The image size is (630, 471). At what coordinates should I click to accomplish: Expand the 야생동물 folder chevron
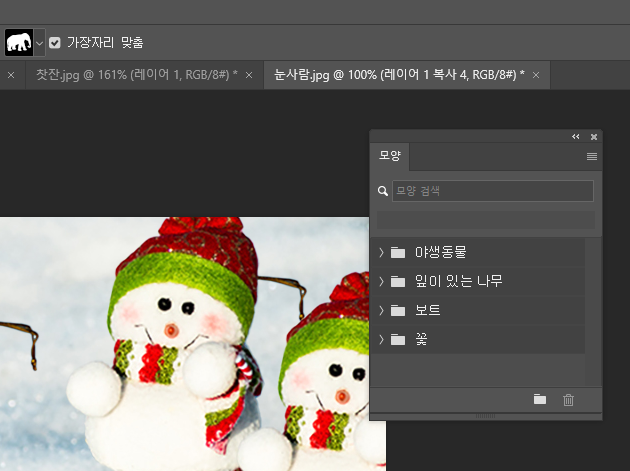pos(381,252)
